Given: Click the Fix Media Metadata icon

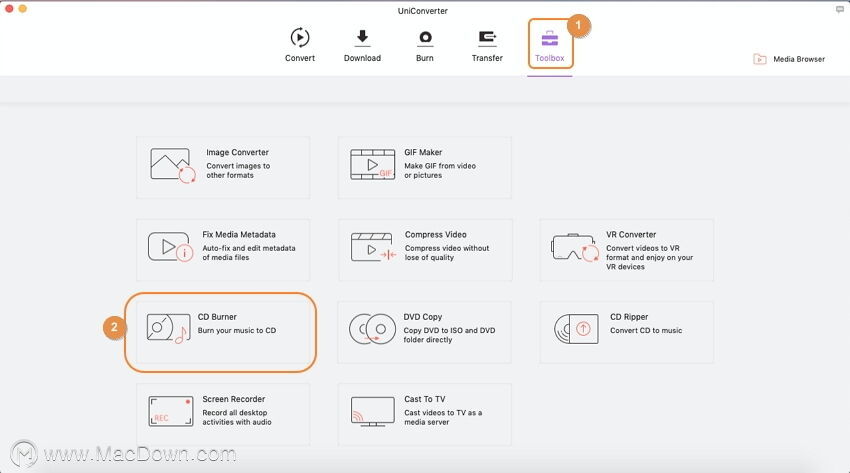Looking at the screenshot, I should [x=170, y=247].
